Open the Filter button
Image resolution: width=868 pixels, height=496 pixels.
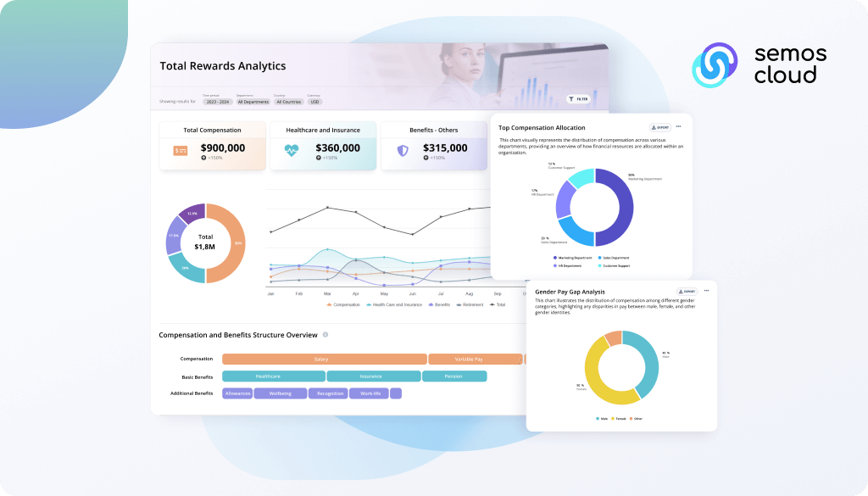point(578,99)
